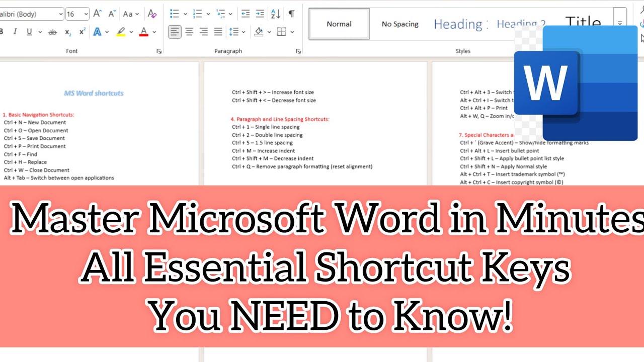Click the Change Case Aa icon
Screen dimensions: 644x362
(128, 14)
